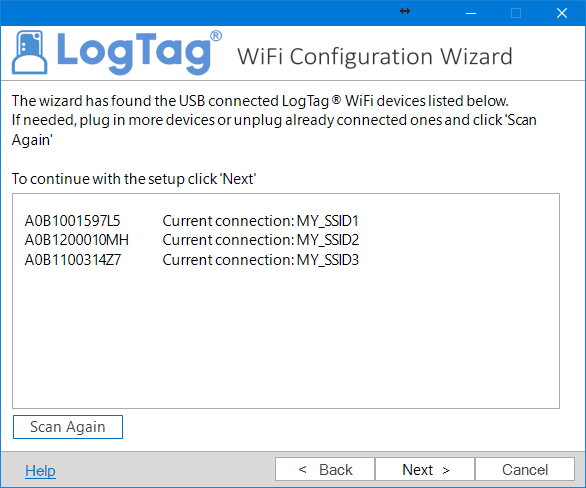Close the wizard using the X icon

(x=562, y=13)
